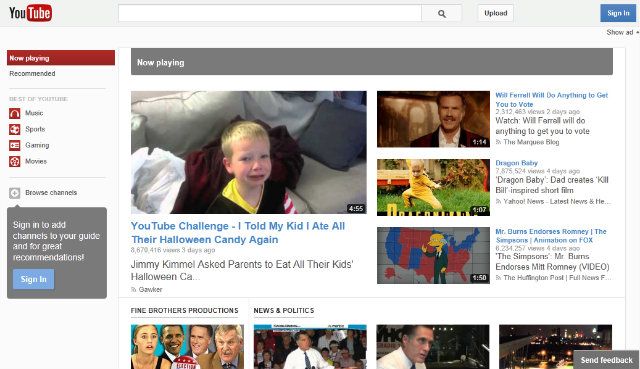Play the crying kid Halloween candy video thumbnail

point(249,152)
